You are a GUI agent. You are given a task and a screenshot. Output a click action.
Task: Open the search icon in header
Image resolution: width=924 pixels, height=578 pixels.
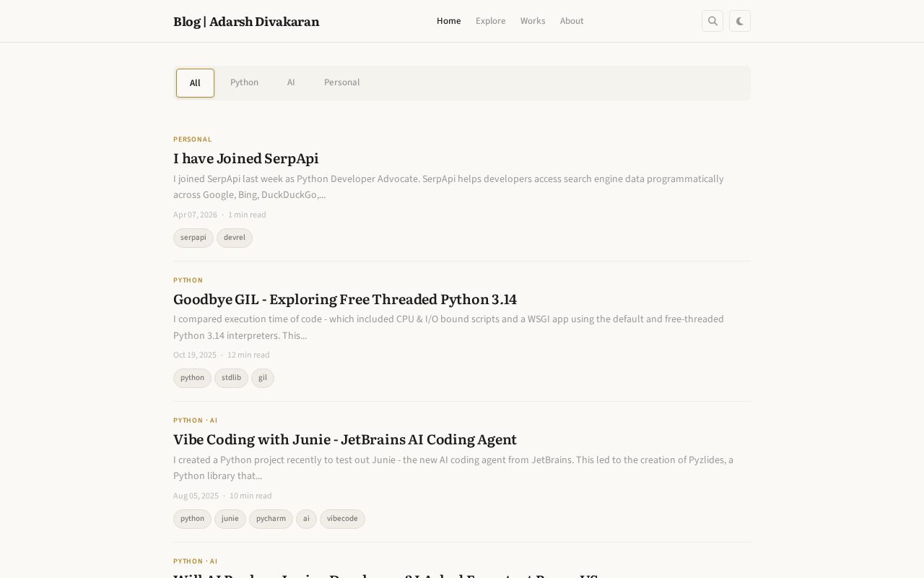[x=712, y=21]
